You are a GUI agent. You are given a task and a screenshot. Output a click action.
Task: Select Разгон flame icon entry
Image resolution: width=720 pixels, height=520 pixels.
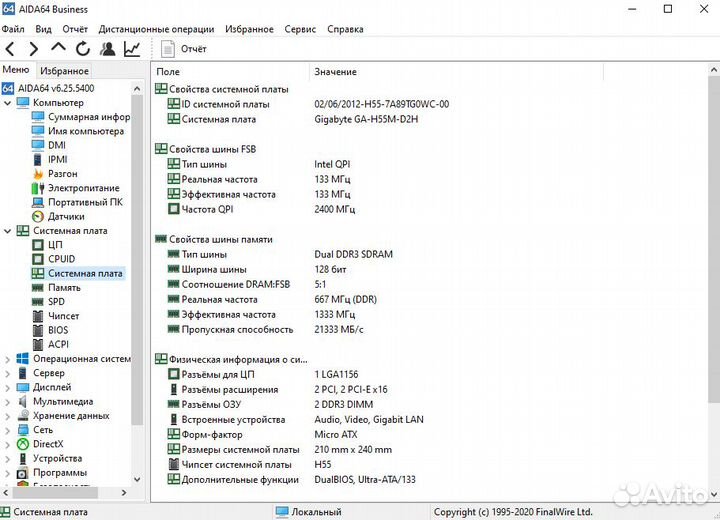tap(55, 174)
